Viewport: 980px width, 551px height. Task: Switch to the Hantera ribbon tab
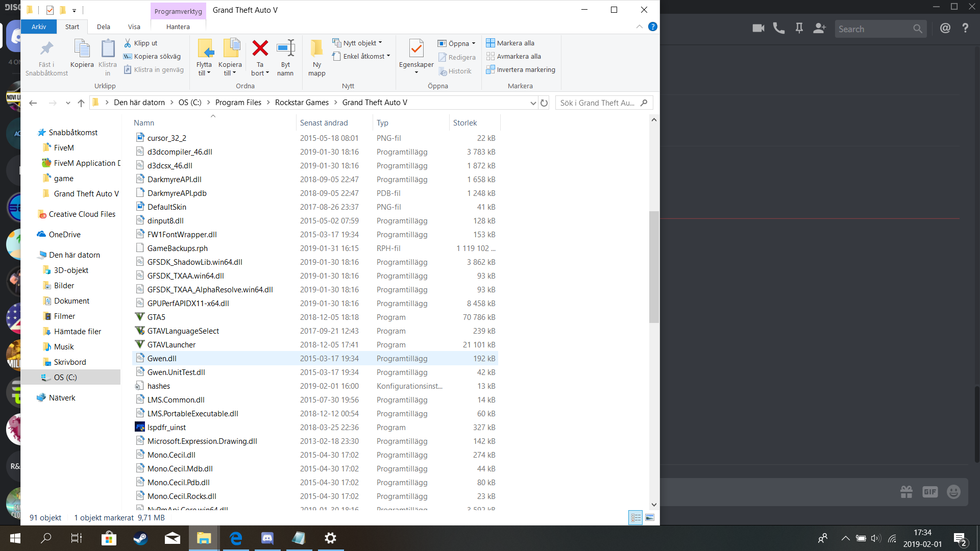178,27
